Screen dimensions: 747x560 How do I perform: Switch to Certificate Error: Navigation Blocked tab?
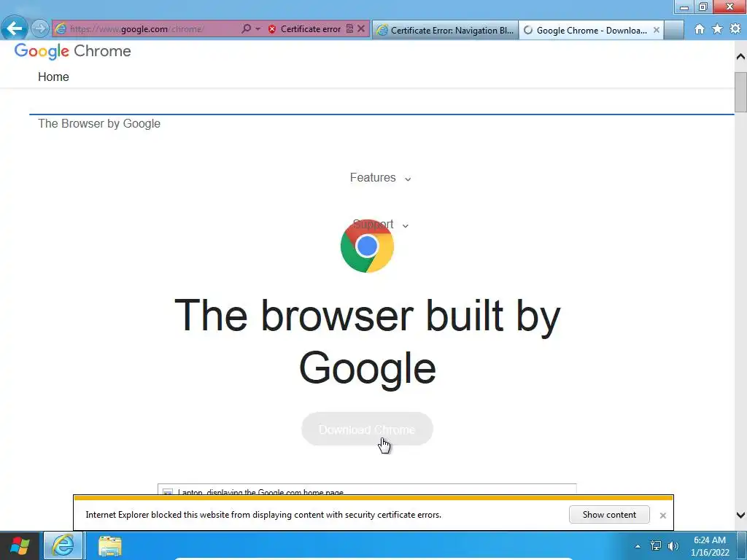click(x=446, y=30)
